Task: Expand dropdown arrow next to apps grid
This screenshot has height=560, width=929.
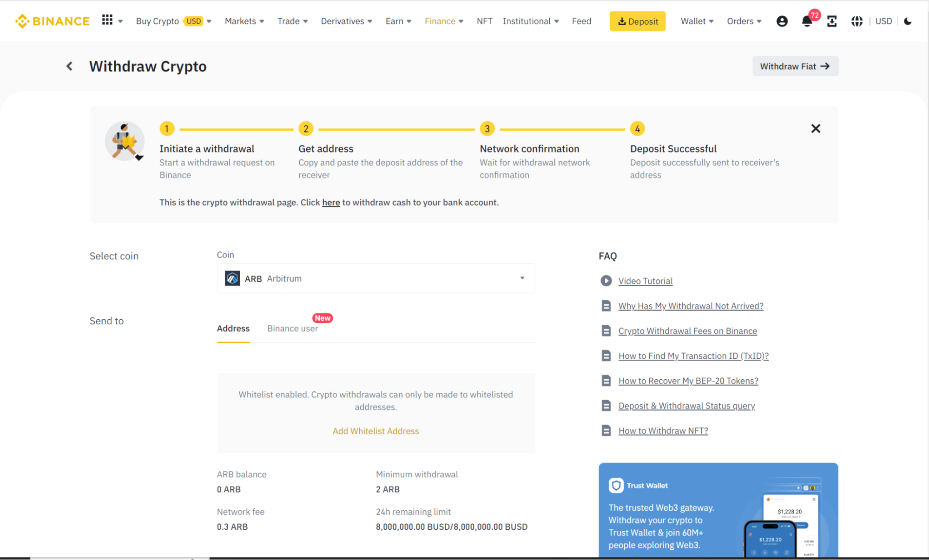Action: (x=120, y=21)
